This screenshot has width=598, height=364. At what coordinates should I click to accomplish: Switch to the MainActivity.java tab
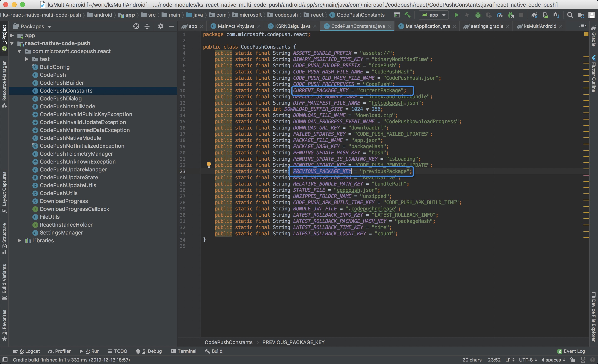pyautogui.click(x=235, y=26)
